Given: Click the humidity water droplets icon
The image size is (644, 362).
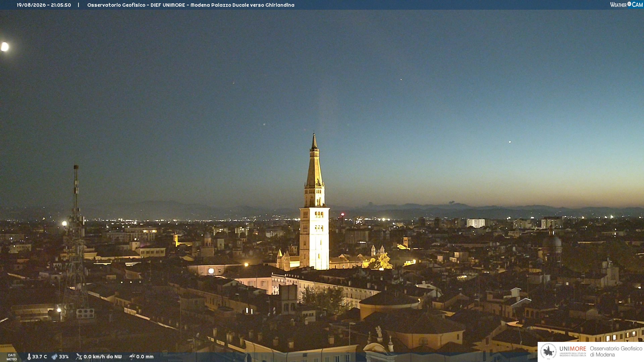Looking at the screenshot, I should (x=55, y=357).
